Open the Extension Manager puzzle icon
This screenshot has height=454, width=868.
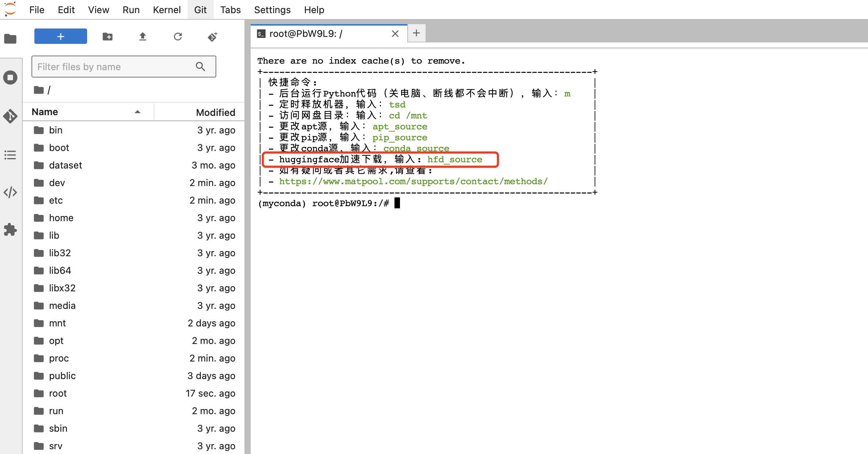10,230
